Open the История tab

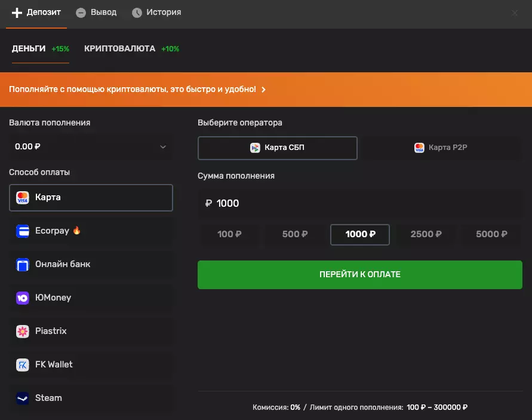(x=156, y=13)
